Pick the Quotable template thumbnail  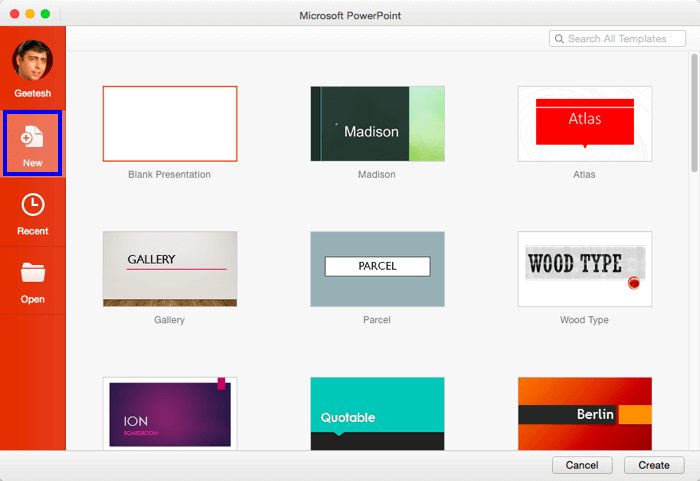[377, 413]
